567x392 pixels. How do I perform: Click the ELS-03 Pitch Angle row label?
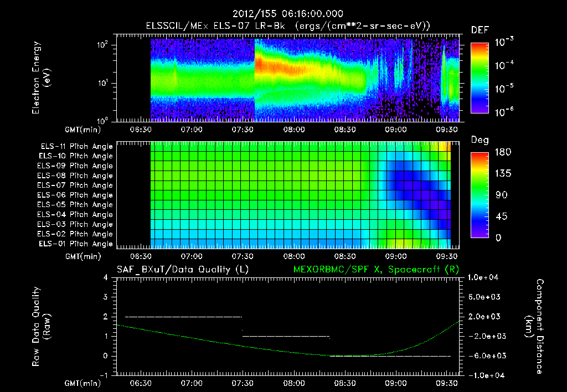75,225
